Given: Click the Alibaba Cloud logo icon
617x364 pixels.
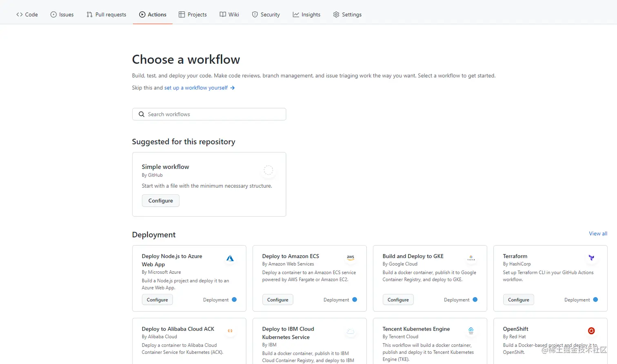Looking at the screenshot, I should pos(230,331).
